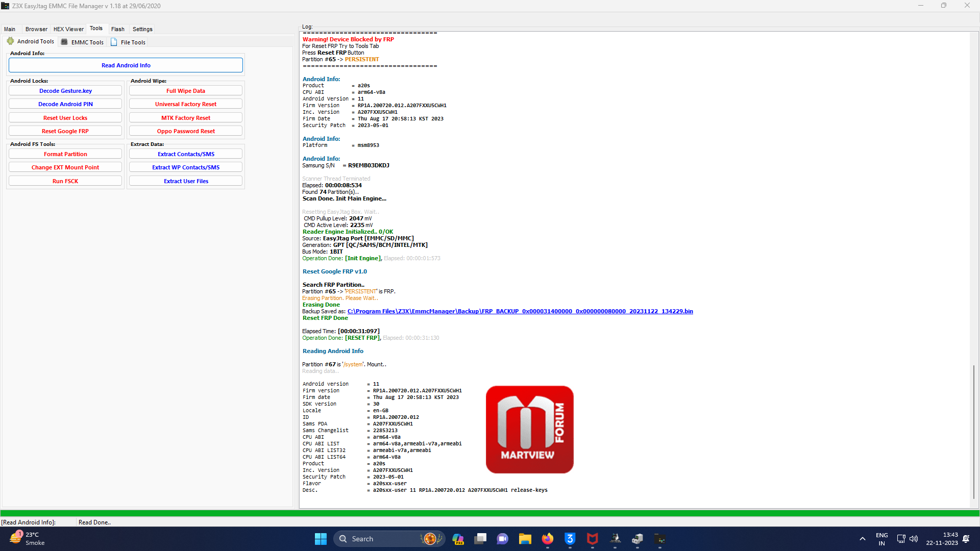This screenshot has height=551, width=980.
Task: Switch to the File Tools sub-tab
Action: pyautogui.click(x=128, y=42)
